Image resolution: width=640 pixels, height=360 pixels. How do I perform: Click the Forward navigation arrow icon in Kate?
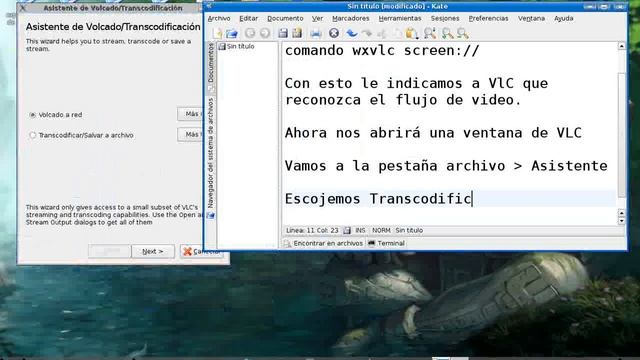[265, 33]
